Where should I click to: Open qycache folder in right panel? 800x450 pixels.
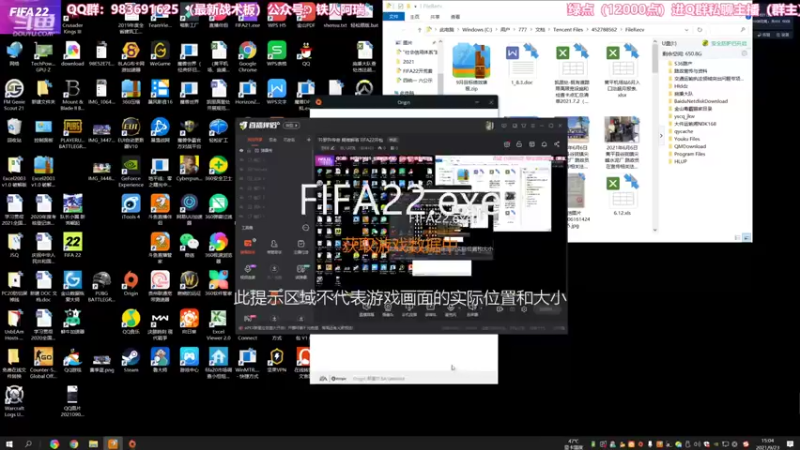pyautogui.click(x=680, y=131)
